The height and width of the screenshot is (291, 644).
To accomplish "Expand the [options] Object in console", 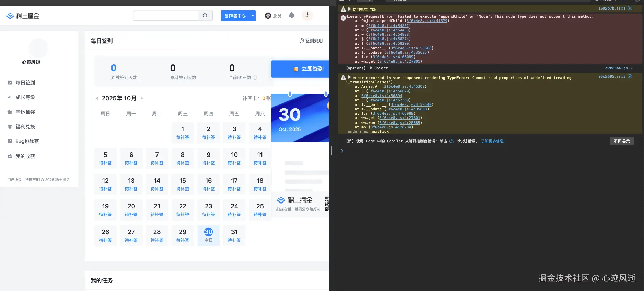I will coord(371,68).
